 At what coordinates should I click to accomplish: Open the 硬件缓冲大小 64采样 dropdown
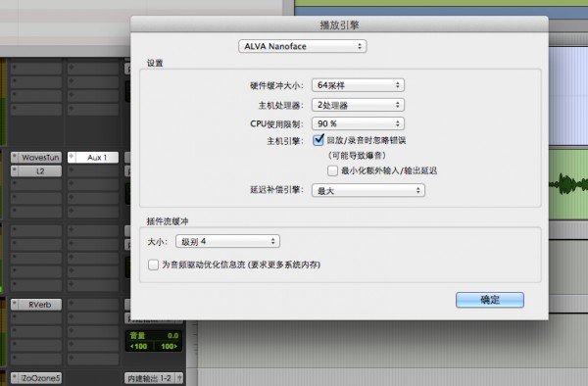(358, 85)
